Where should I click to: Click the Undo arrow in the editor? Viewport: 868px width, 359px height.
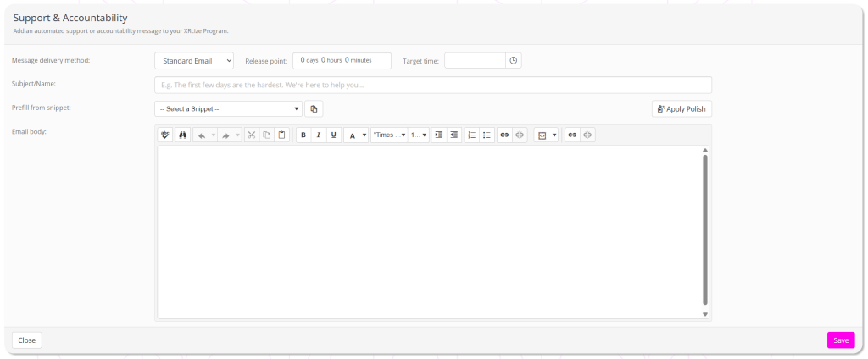coord(201,135)
